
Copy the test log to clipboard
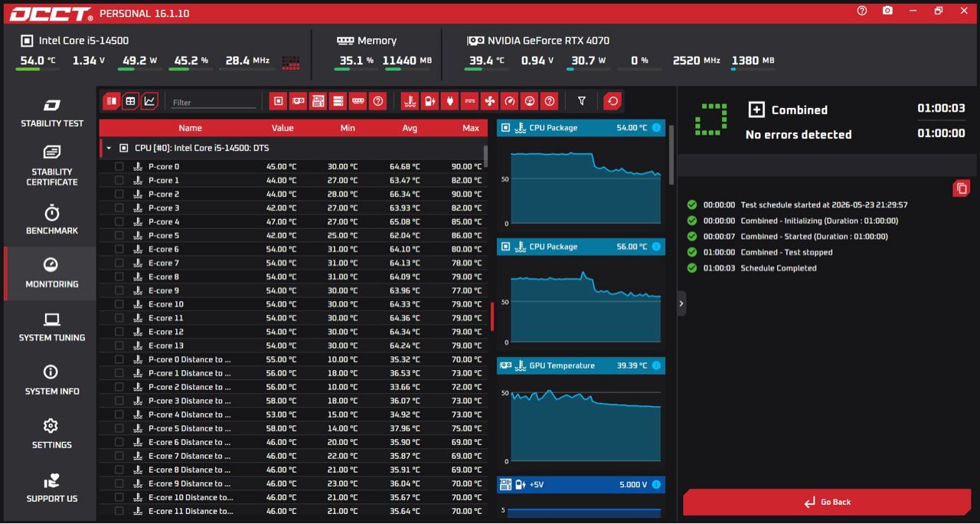point(962,188)
